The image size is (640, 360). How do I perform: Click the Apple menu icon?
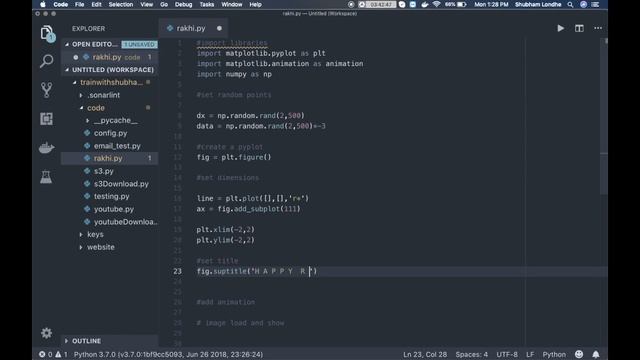43,4
